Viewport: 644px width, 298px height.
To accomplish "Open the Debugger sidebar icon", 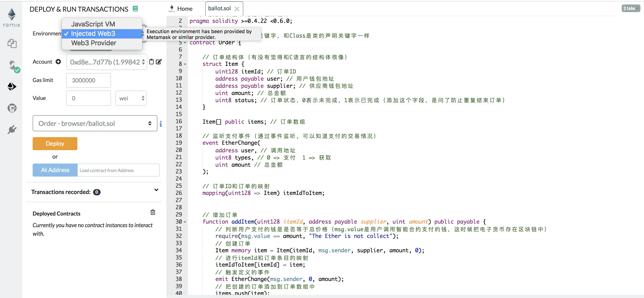I will point(12,108).
